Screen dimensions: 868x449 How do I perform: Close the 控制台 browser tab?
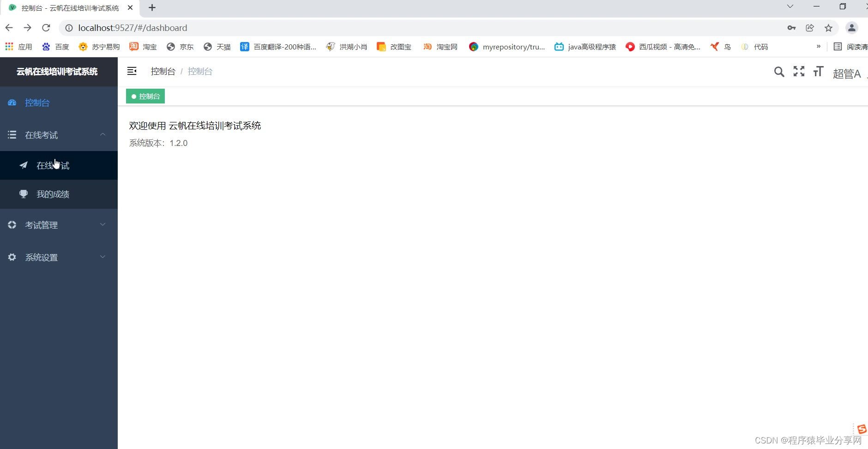coord(130,7)
